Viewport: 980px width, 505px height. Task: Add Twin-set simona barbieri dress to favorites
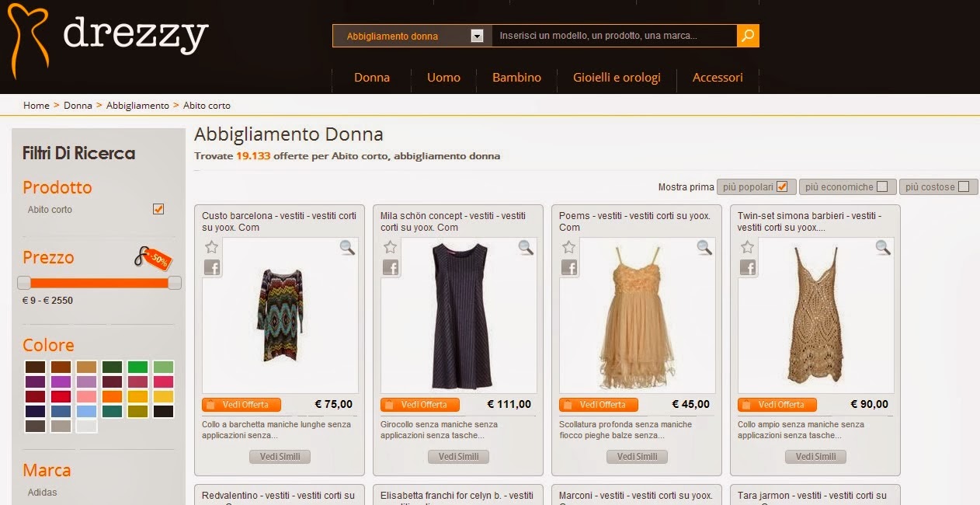click(748, 247)
